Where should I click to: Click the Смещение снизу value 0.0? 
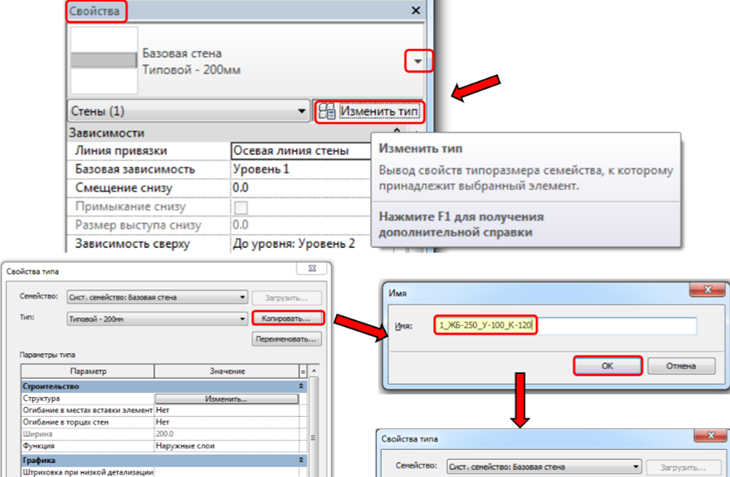pyautogui.click(x=301, y=188)
